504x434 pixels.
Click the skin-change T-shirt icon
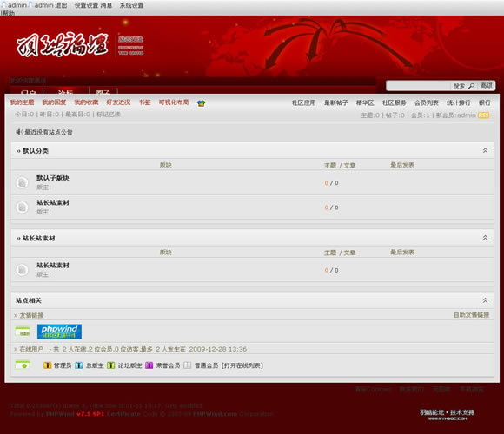[202, 103]
